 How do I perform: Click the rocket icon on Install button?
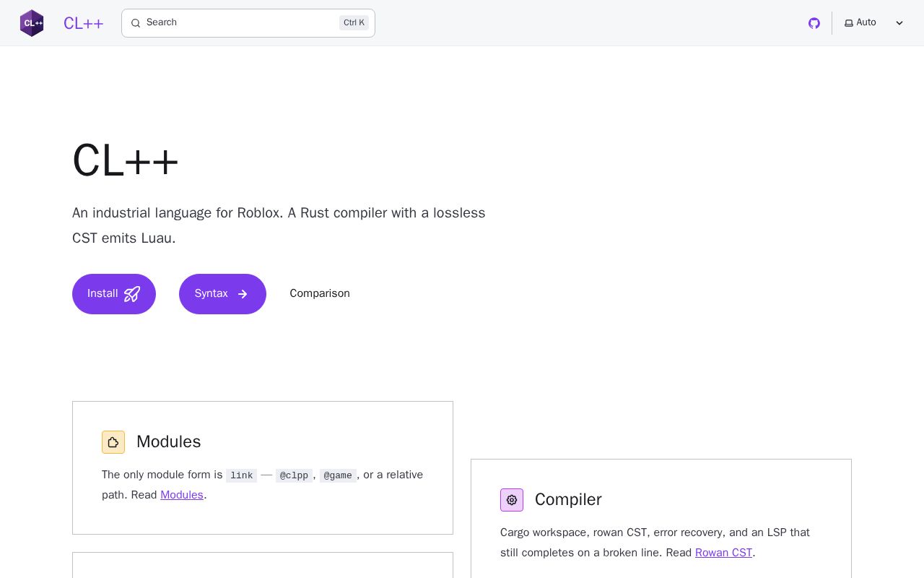[x=132, y=294]
